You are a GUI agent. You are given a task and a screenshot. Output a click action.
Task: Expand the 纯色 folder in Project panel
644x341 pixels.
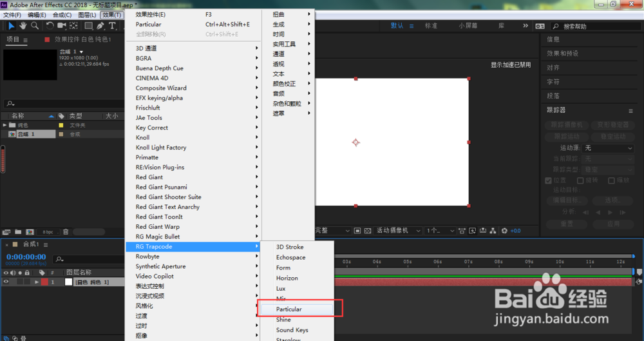(x=5, y=125)
